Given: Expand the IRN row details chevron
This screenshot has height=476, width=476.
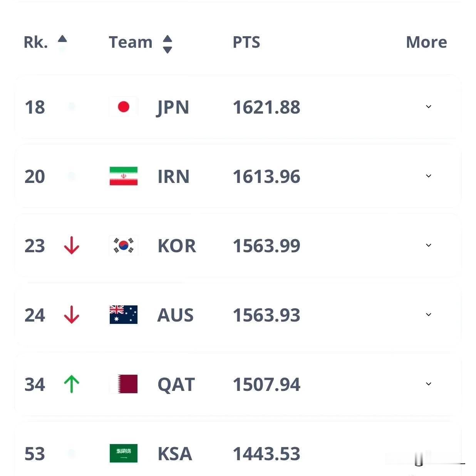Looking at the screenshot, I should pos(428,176).
